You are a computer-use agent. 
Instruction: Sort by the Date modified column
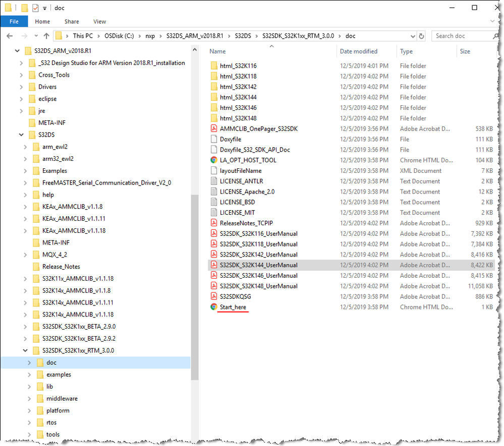(359, 51)
